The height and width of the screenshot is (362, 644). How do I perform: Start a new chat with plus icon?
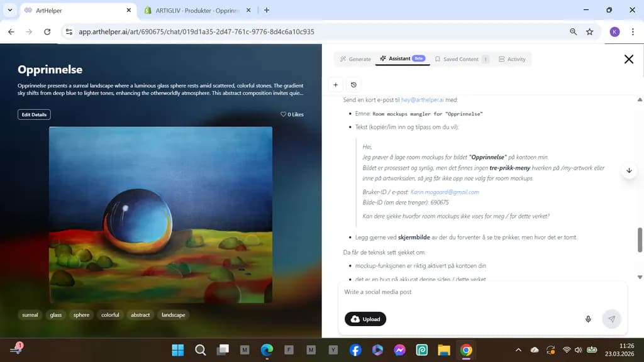coord(336,85)
